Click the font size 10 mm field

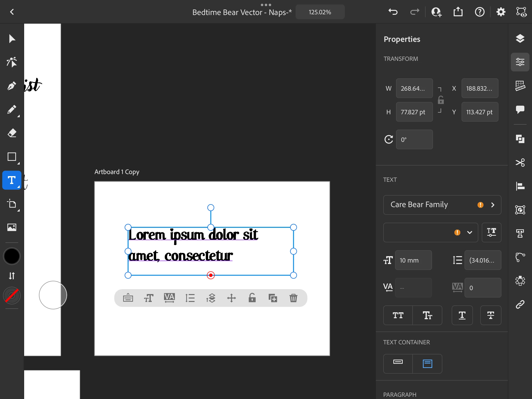point(413,260)
